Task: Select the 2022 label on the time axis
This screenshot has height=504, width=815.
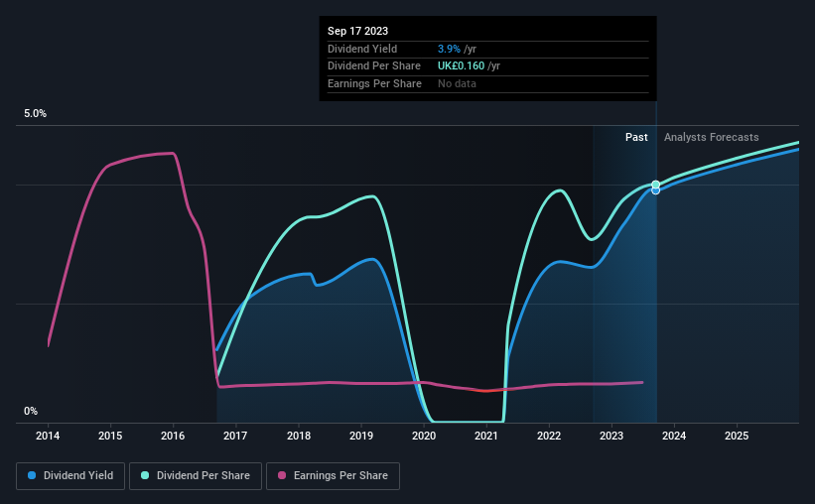Action: 549,436
